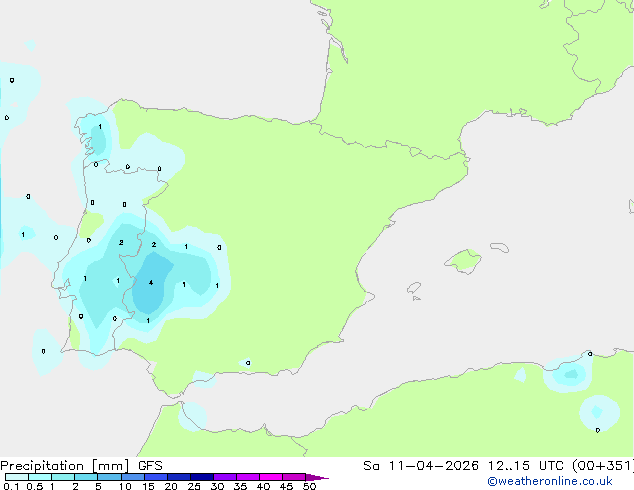Image resolution: width=634 pixels, height=490 pixels.
Task: Click the 20–25 mm legend swatch
Action: (x=179, y=477)
